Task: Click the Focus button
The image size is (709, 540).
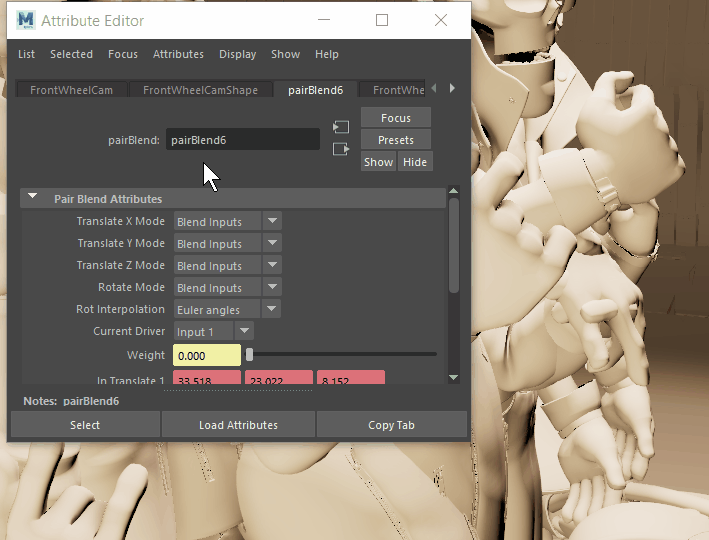Action: [x=396, y=118]
